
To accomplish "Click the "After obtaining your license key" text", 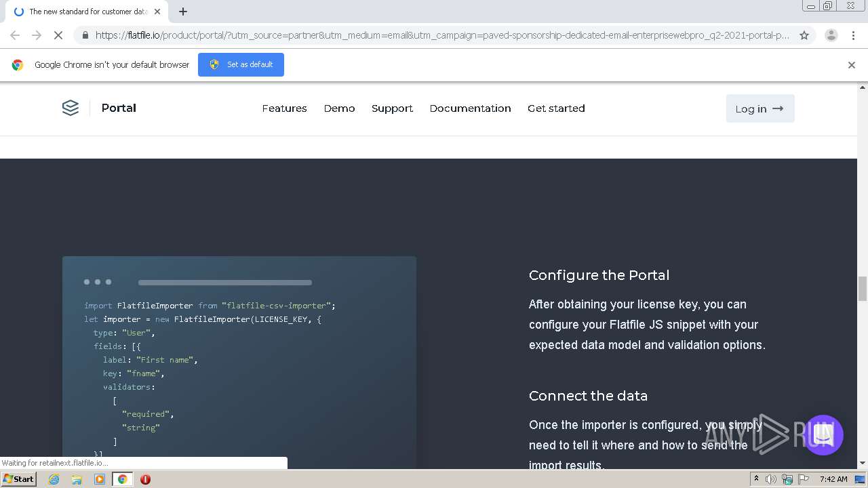I will tap(614, 304).
